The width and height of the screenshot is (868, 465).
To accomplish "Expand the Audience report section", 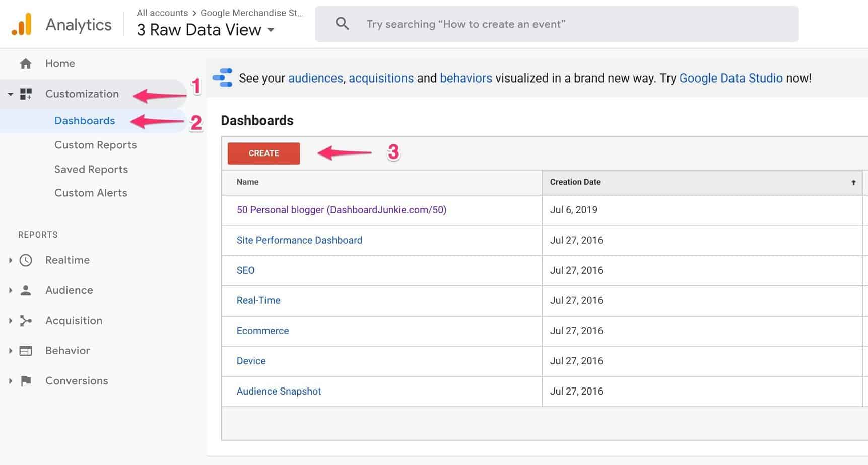I will [x=10, y=290].
